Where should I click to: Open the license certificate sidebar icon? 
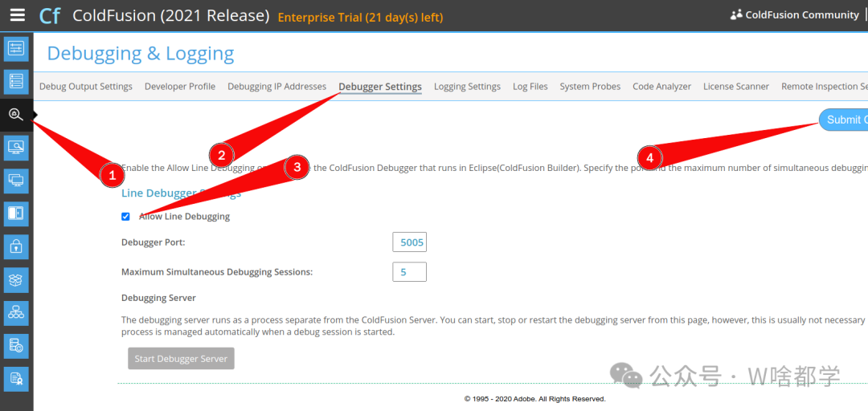pyautogui.click(x=16, y=379)
